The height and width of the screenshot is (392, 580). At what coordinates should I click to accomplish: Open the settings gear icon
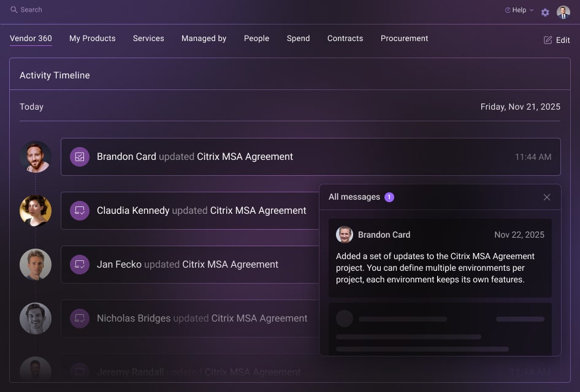pyautogui.click(x=545, y=12)
